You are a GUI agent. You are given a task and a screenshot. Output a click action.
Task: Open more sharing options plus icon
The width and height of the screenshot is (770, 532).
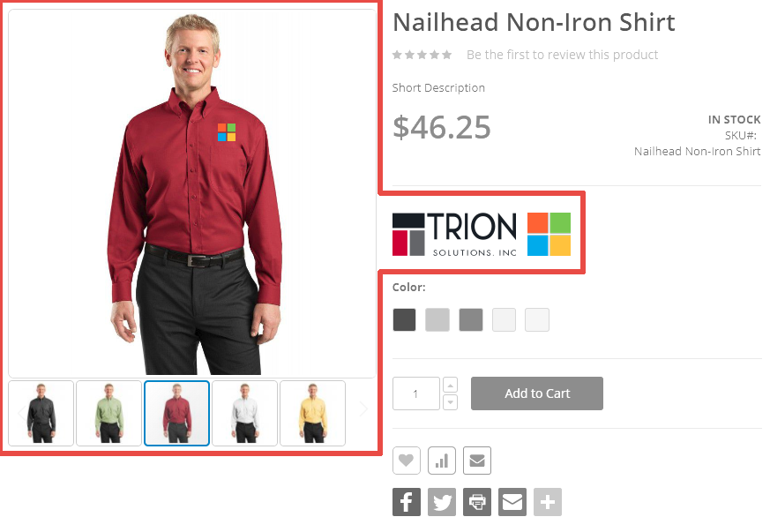click(548, 501)
